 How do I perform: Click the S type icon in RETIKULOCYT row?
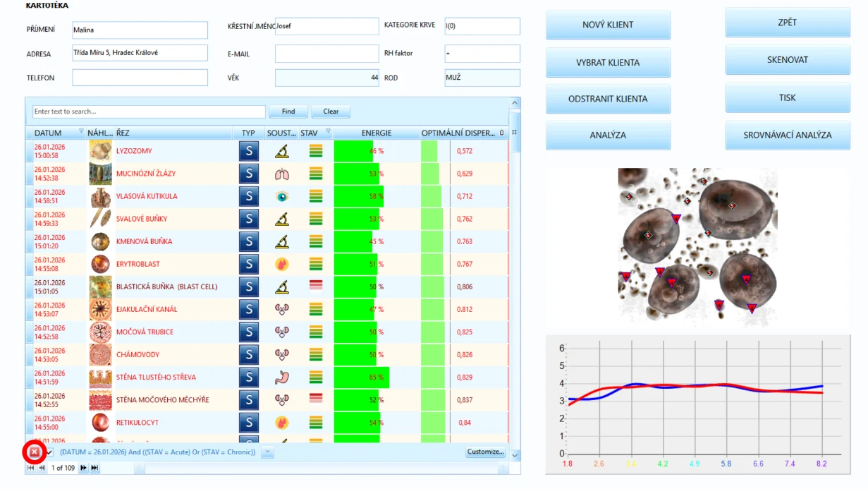click(249, 423)
